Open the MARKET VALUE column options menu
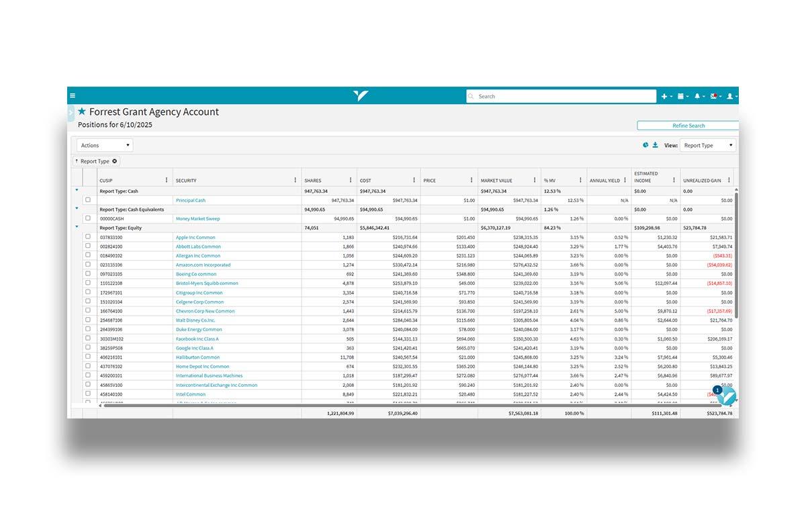806x532 pixels. 535,180
